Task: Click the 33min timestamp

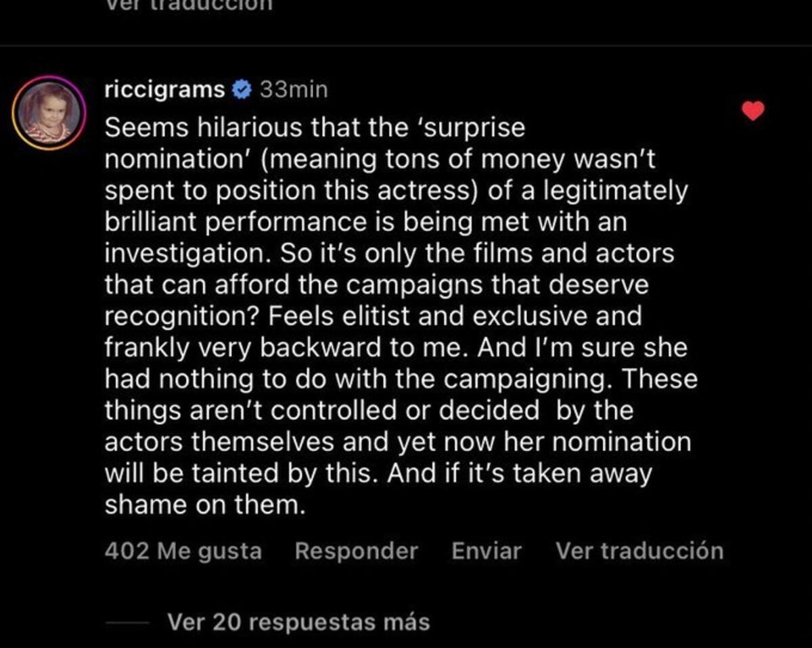Action: point(294,89)
